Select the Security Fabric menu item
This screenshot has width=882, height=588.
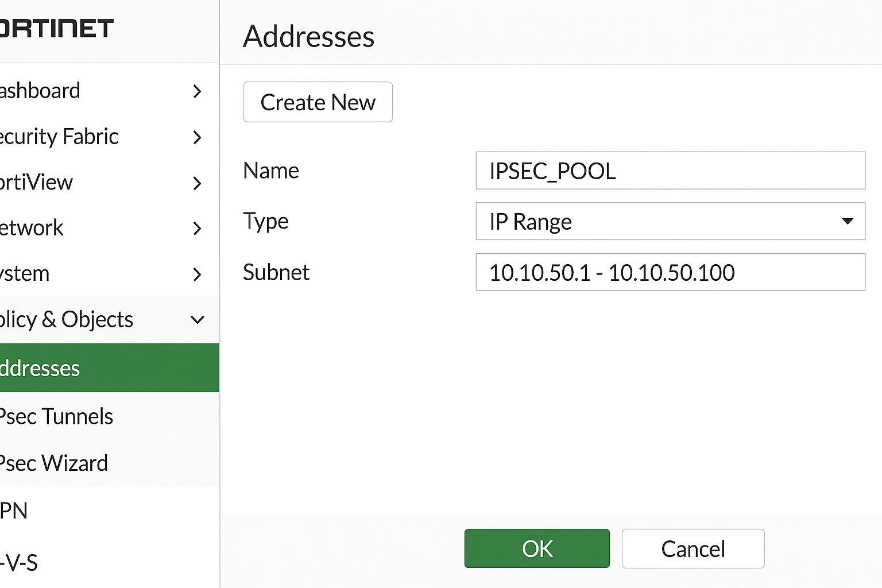tap(60, 137)
